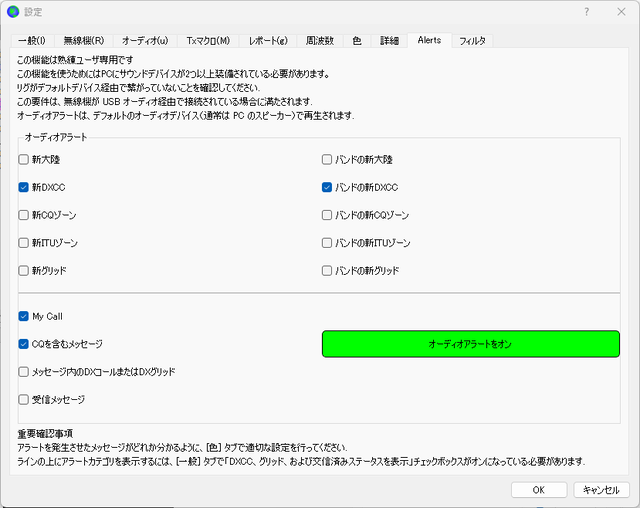Select the Alerts tab
The height and width of the screenshot is (508, 640).
429,40
